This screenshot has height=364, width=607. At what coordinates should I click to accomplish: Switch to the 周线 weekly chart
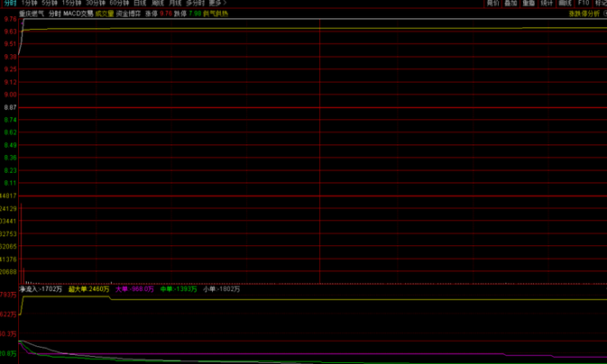(x=158, y=4)
